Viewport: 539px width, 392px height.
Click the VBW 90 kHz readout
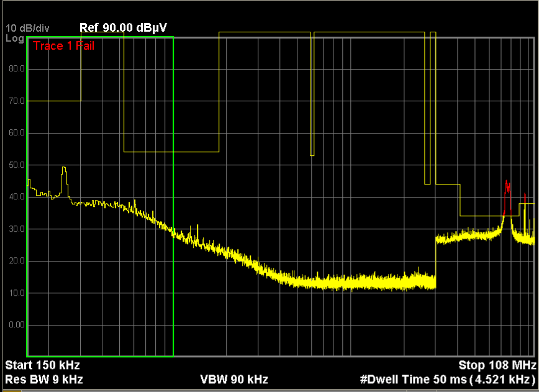point(232,380)
